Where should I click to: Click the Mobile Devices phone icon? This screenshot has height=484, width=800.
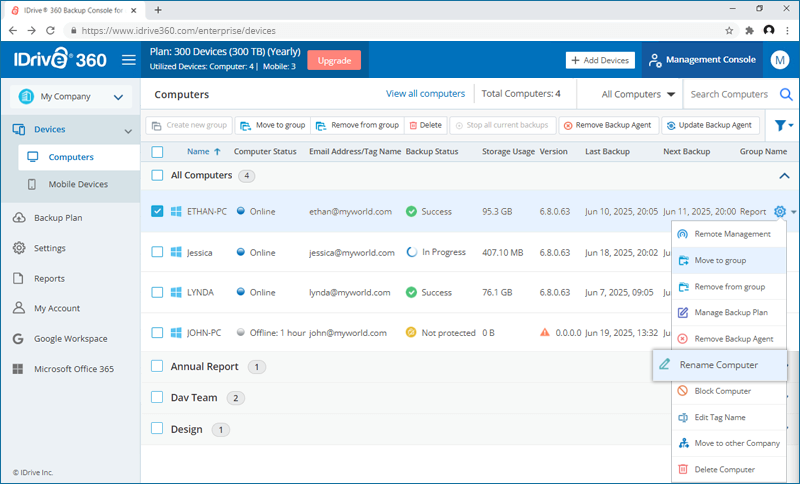tap(32, 184)
